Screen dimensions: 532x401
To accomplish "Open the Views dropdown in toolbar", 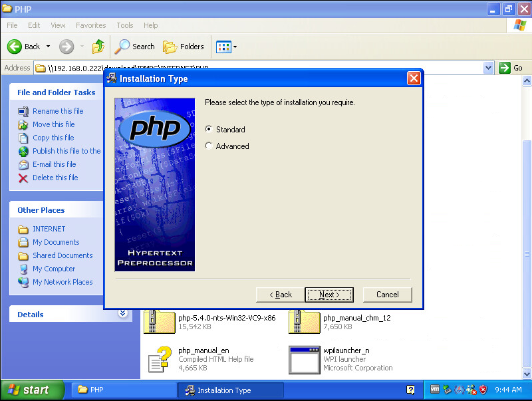I will 227,47.
